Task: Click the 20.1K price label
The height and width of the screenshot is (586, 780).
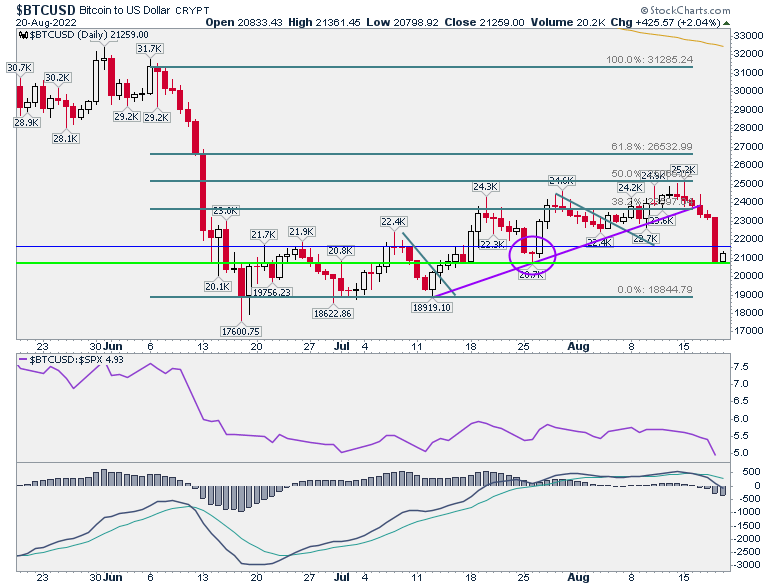Action: pyautogui.click(x=218, y=287)
